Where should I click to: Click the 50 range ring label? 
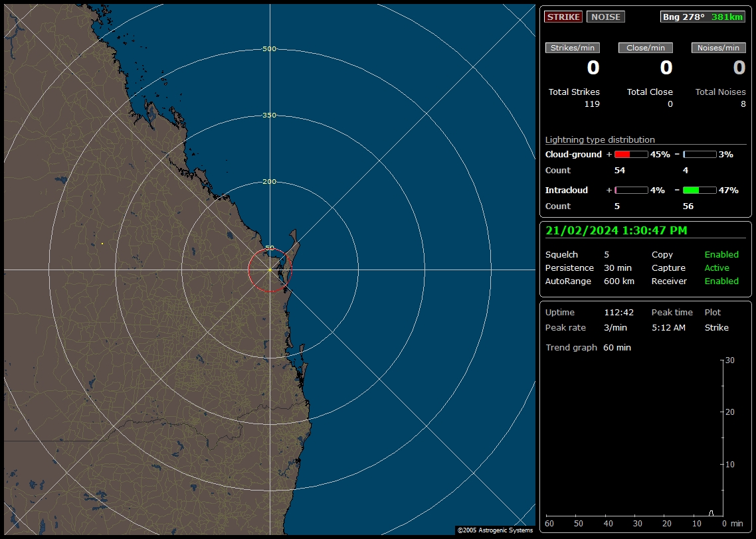270,248
